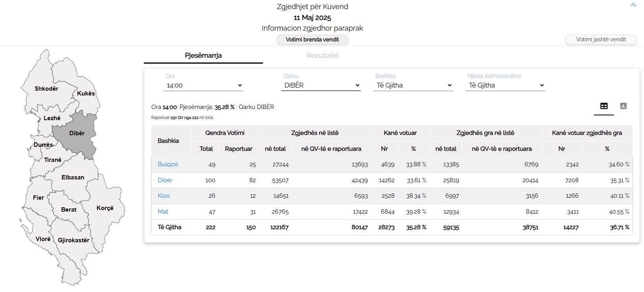Select the Pjesëmarrja tab

coord(203,56)
